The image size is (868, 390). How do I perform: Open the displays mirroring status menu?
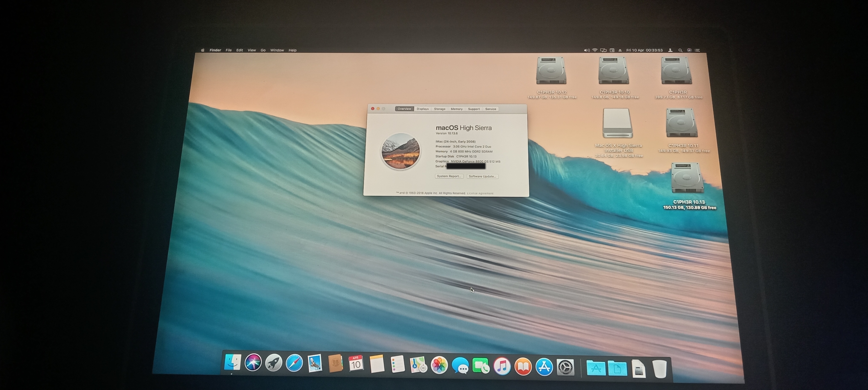pos(604,50)
